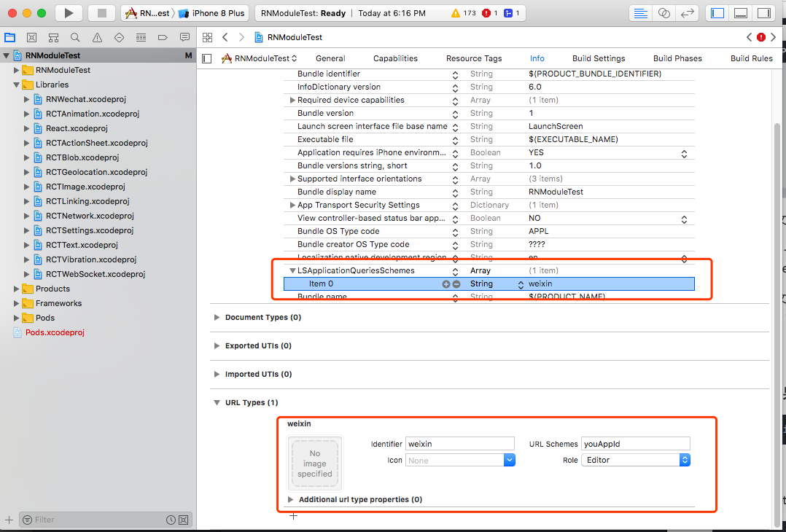Expand the Imported UTIs section

(217, 374)
